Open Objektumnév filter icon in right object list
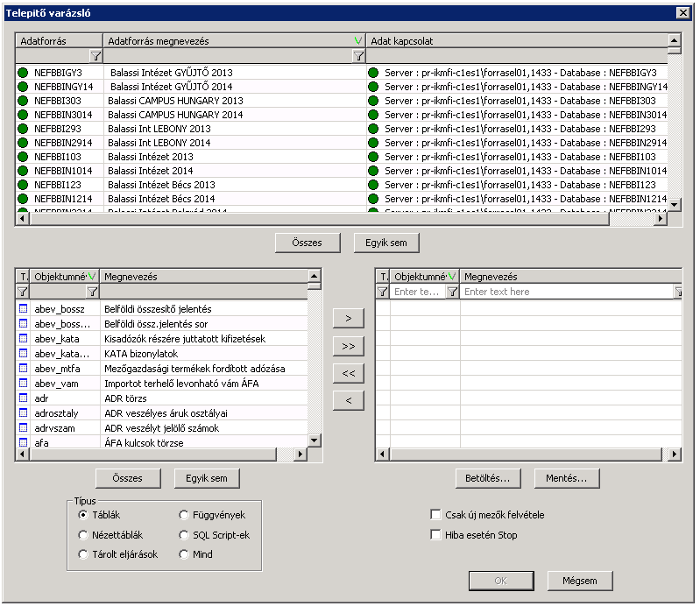Viewport: 700px width, 606px height. 452,292
